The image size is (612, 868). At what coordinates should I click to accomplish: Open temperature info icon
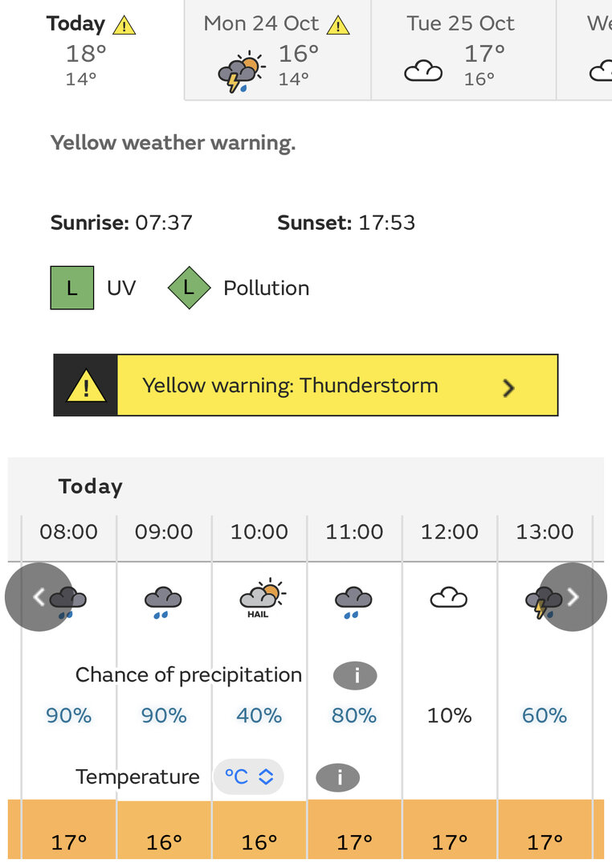coord(338,778)
